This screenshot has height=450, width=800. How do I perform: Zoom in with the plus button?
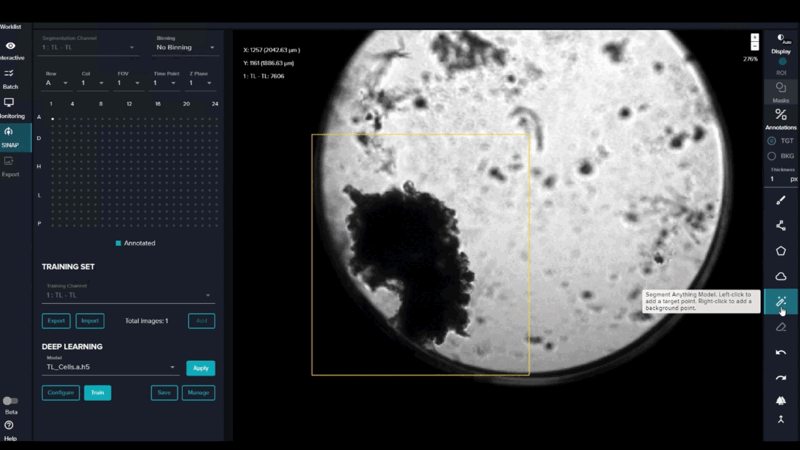click(755, 38)
